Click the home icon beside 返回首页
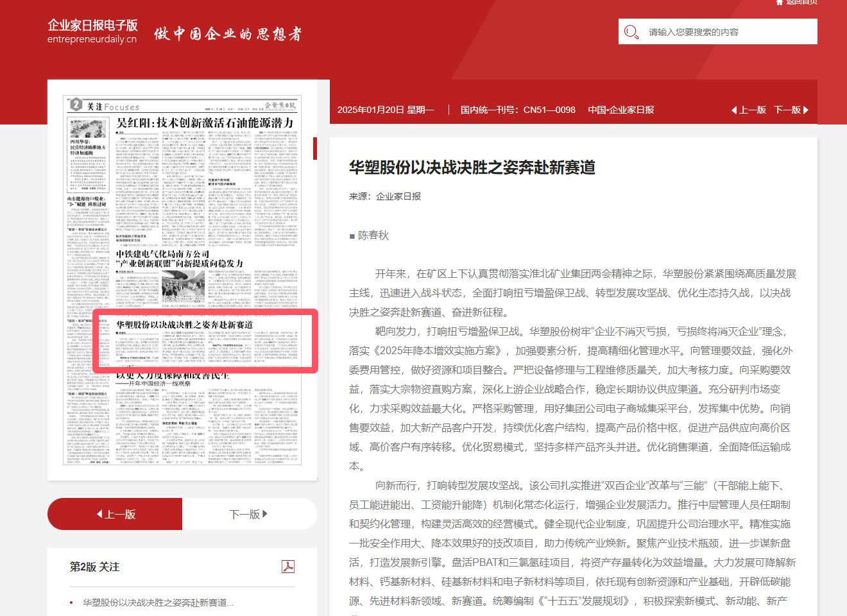 [x=780, y=3]
